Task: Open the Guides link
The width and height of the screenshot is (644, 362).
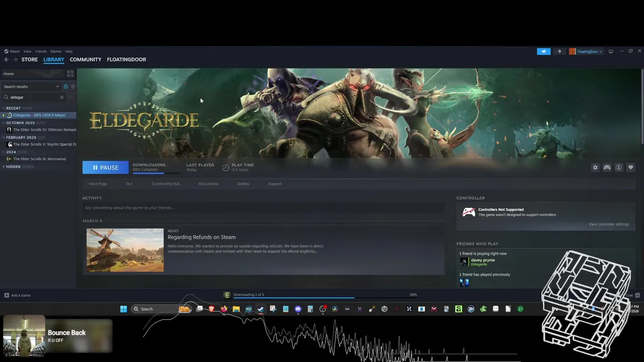Action: pos(243,184)
